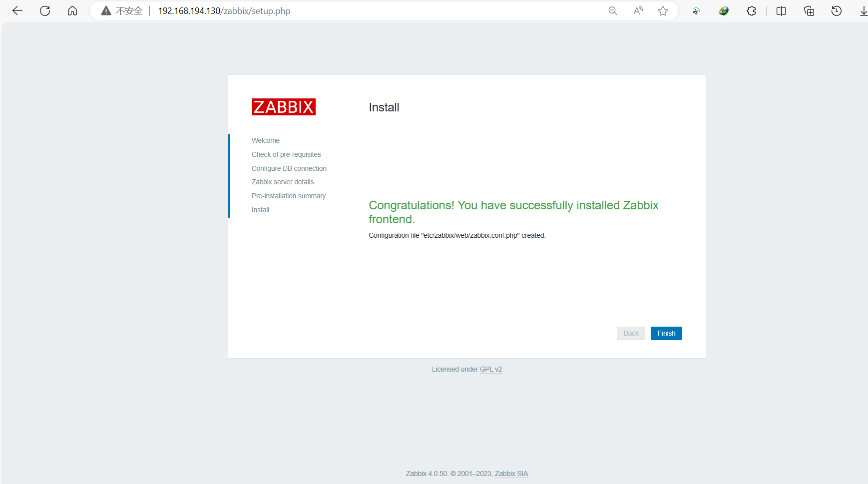
Task: Select the Install step in sidebar
Action: (x=260, y=210)
